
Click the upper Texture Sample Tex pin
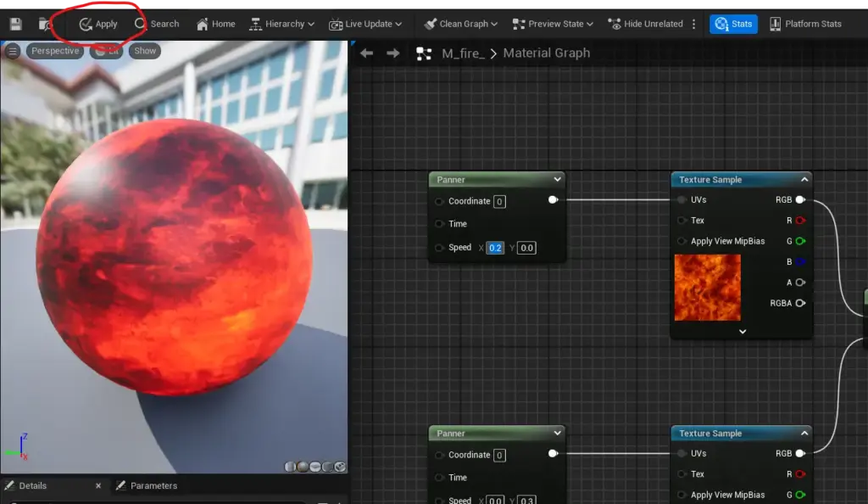pos(682,221)
